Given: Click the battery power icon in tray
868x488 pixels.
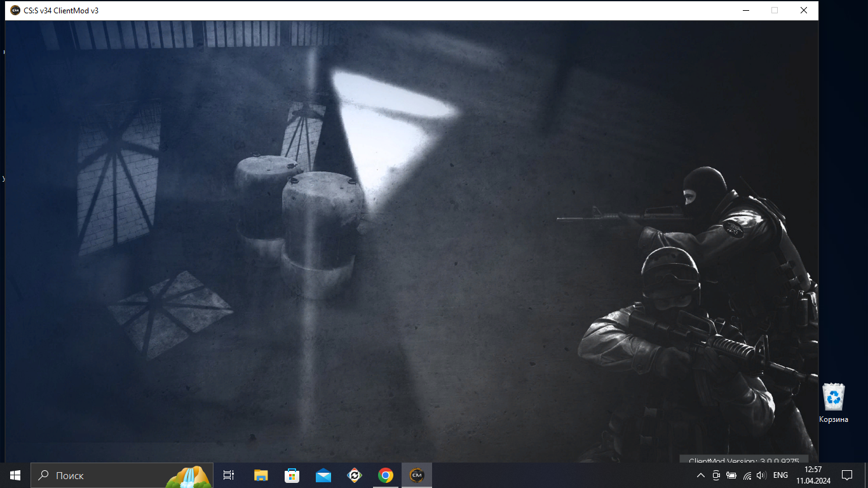Looking at the screenshot, I should [731, 475].
